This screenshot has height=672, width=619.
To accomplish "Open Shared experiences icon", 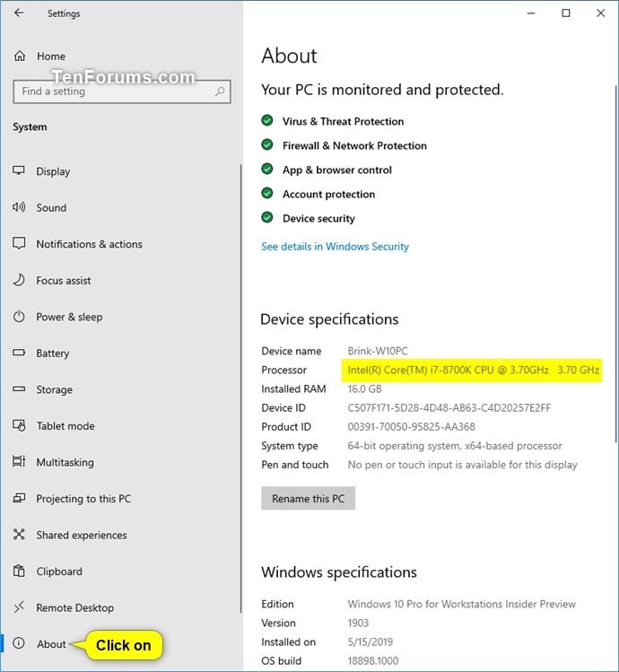I will click(19, 535).
